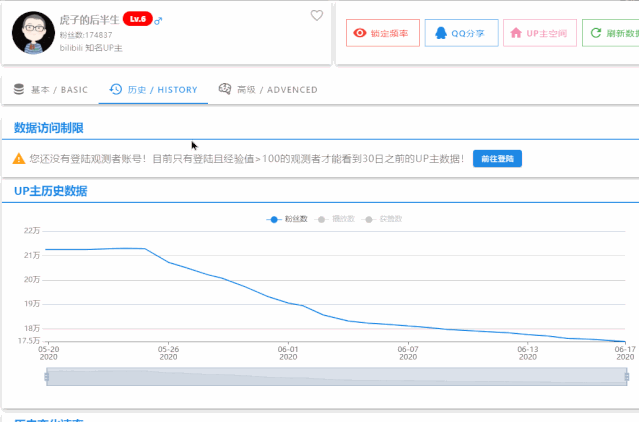Open the 高级 / ADVENCED tab
This screenshot has height=422, width=639.
point(268,89)
